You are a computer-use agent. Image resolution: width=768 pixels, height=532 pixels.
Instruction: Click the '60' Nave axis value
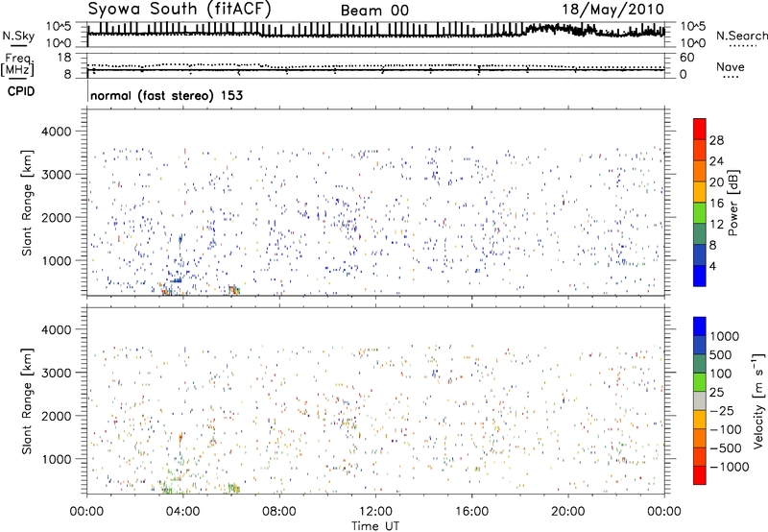pyautogui.click(x=686, y=58)
